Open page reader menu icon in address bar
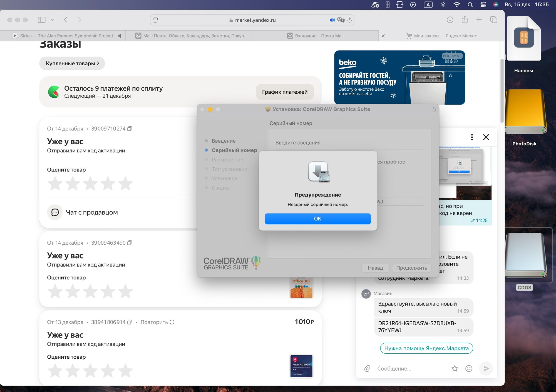 click(156, 20)
